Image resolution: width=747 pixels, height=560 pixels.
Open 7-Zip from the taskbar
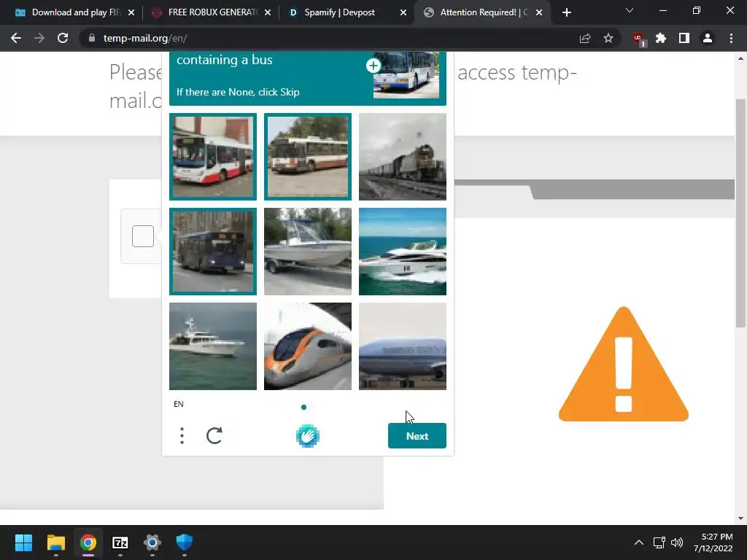(120, 542)
